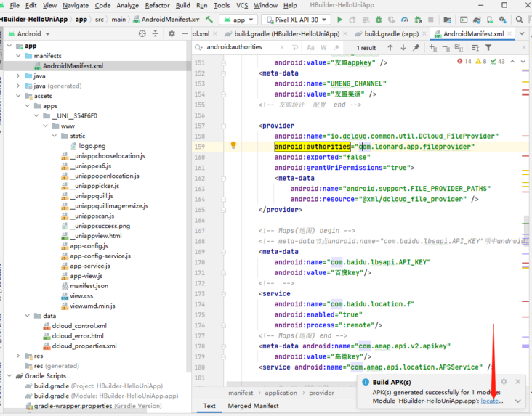
Task: Expand the java folder
Action: coord(18,76)
